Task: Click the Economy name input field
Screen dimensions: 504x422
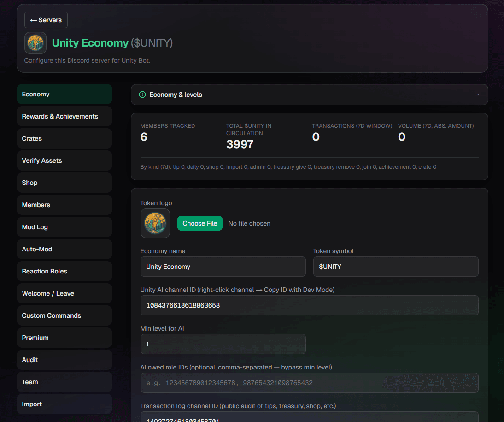Action: (x=223, y=267)
